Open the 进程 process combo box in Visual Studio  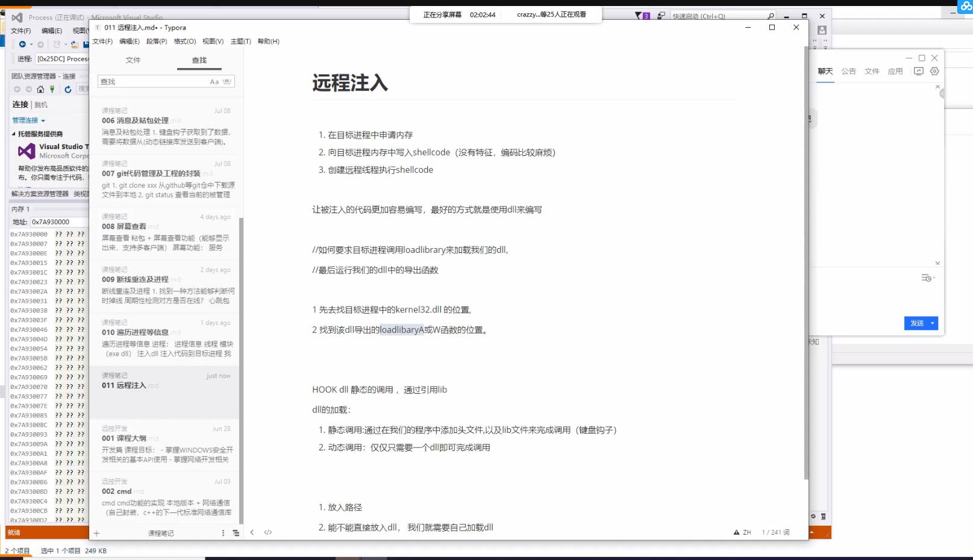click(x=62, y=59)
